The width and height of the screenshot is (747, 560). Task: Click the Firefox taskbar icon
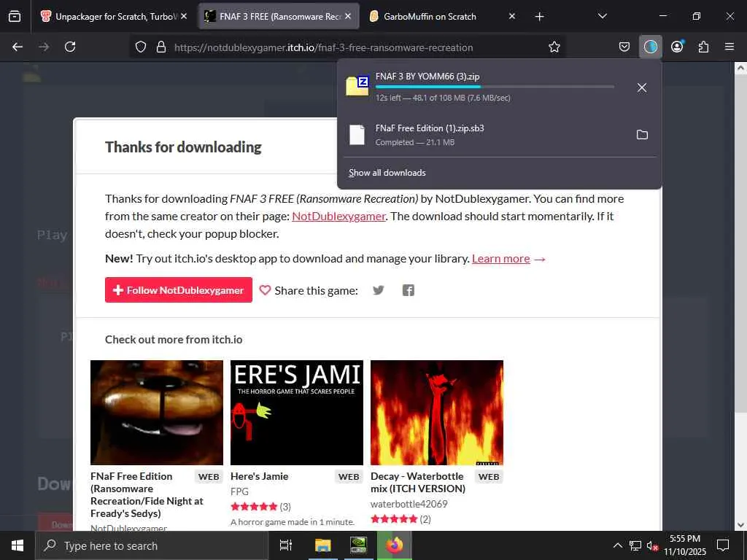[x=395, y=545]
